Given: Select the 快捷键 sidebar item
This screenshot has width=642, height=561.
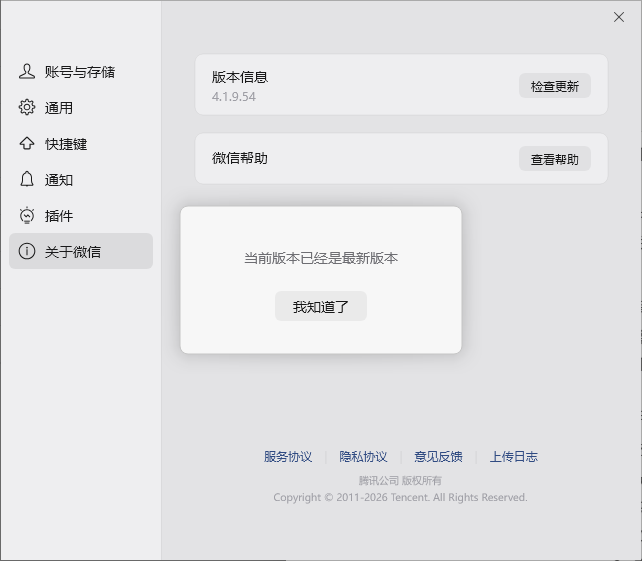Looking at the screenshot, I should click(81, 144).
